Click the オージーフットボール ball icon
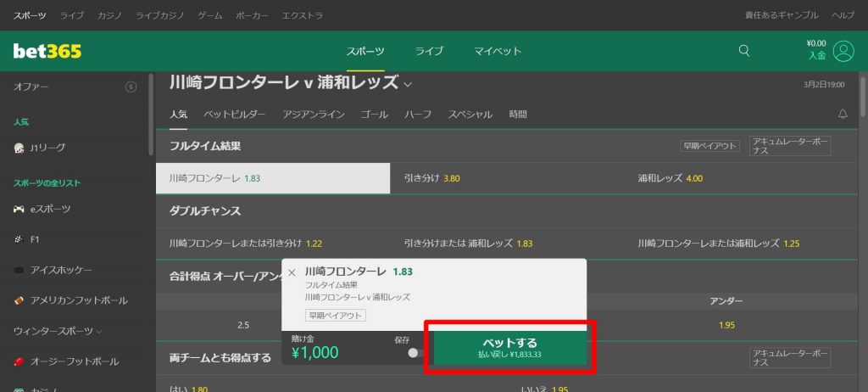The image size is (868, 392). pos(19,361)
